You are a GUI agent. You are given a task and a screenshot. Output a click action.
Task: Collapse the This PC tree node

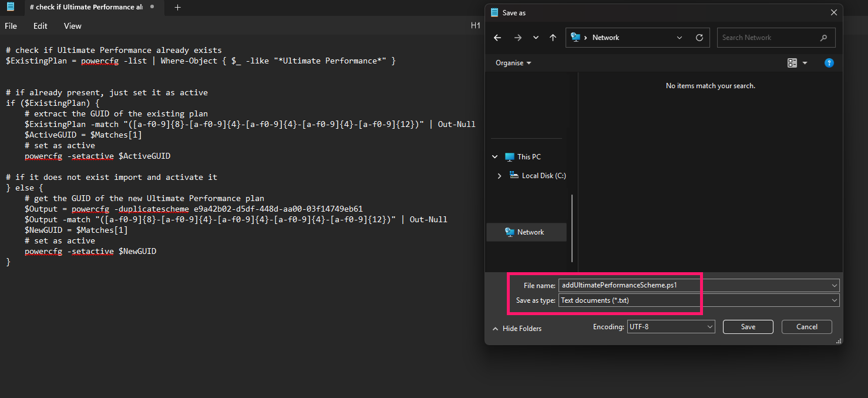click(x=495, y=157)
